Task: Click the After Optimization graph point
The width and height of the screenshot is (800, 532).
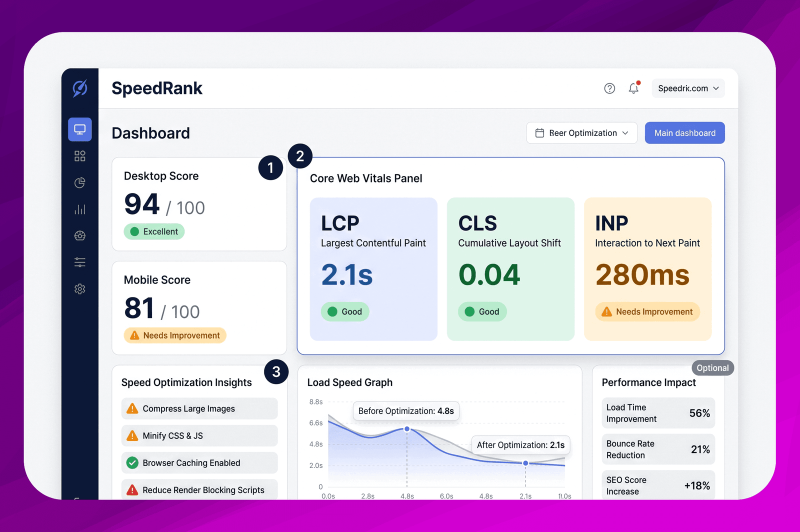Action: (525, 463)
